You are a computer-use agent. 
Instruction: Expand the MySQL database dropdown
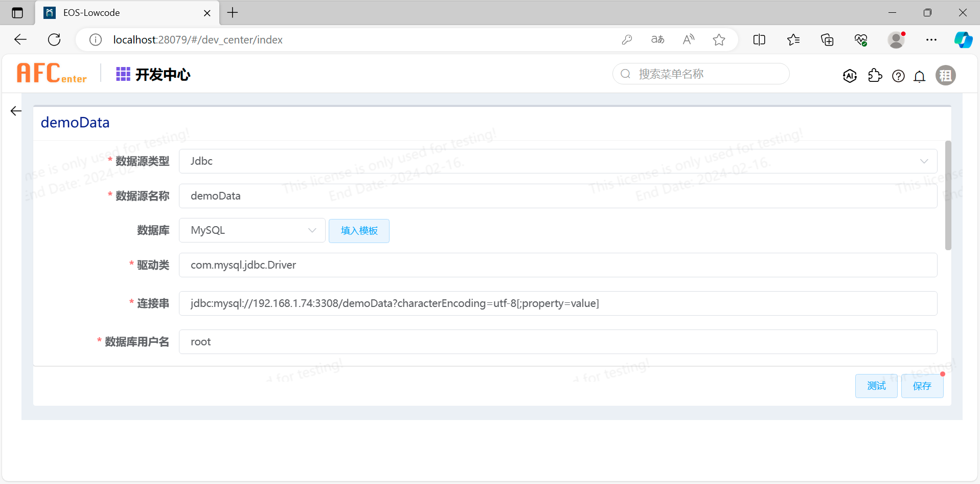[x=252, y=230]
